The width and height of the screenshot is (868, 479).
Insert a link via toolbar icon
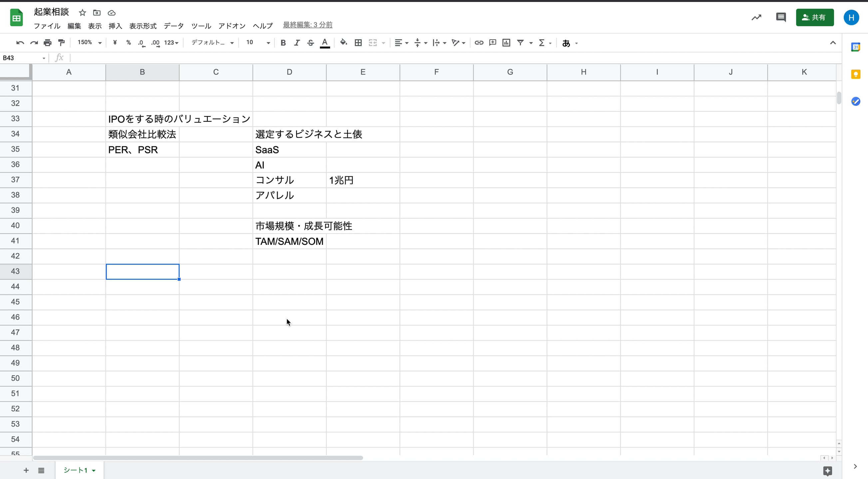coord(479,43)
